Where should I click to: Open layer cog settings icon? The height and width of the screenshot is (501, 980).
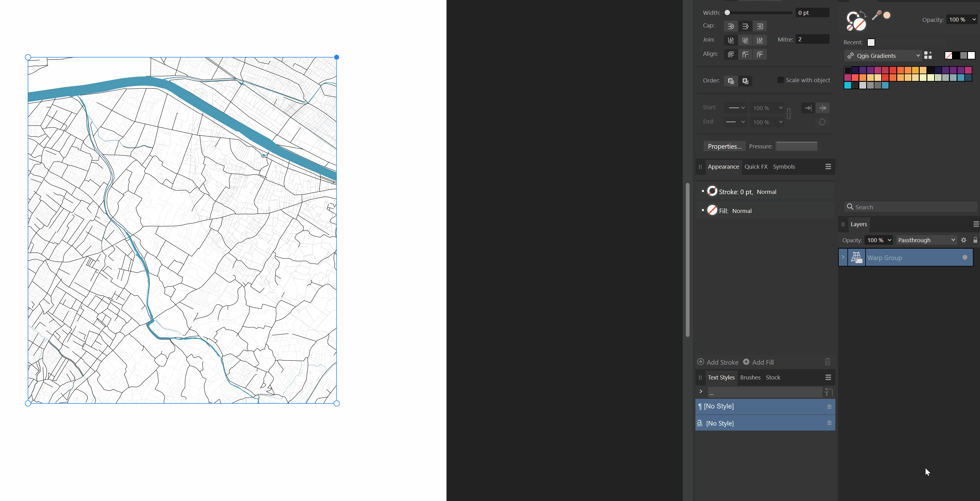pos(963,240)
